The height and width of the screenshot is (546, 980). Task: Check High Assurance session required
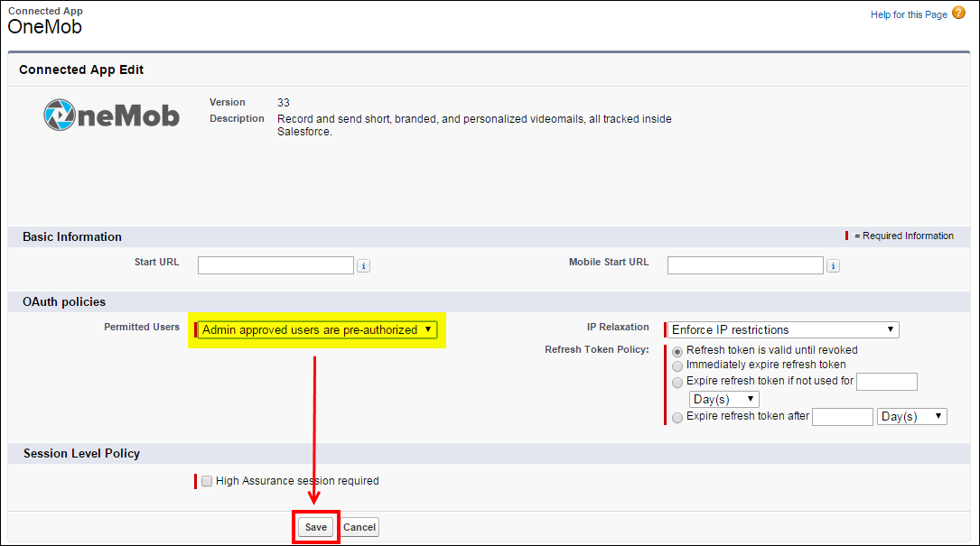pos(207,481)
